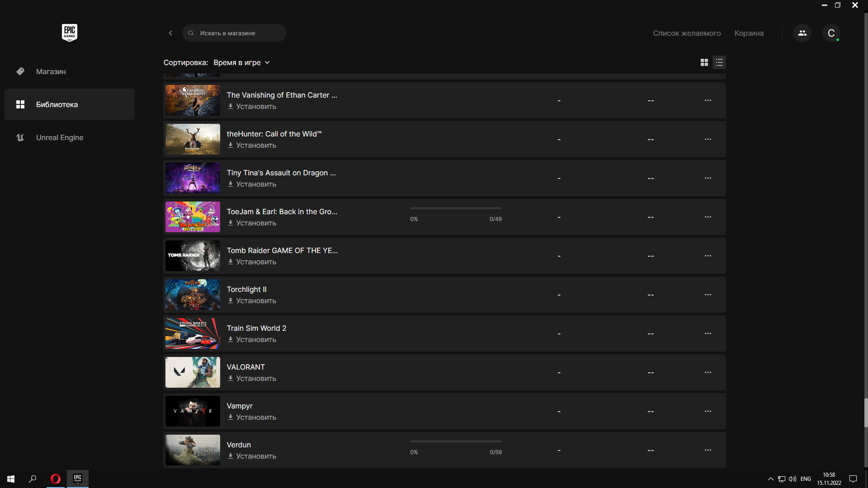868x488 pixels.
Task: Click Verdun achievements progress bar
Action: click(x=456, y=441)
